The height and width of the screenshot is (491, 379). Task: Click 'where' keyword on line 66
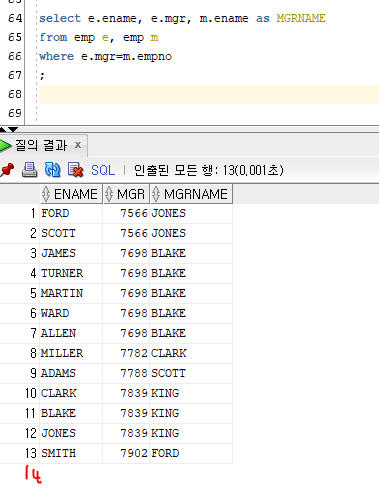[57, 56]
